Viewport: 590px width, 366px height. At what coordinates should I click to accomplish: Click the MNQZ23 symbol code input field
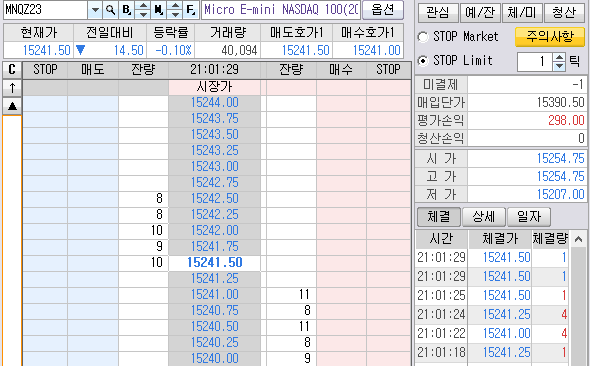pyautogui.click(x=45, y=10)
